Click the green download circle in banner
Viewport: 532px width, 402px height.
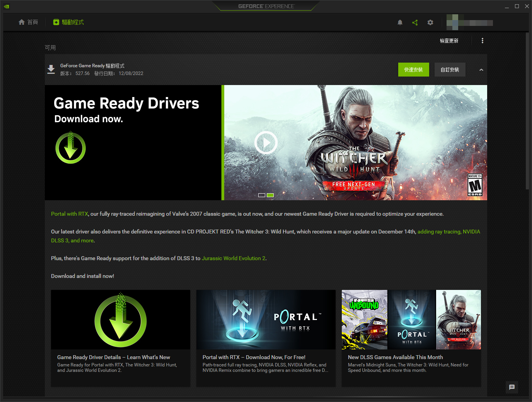click(70, 148)
